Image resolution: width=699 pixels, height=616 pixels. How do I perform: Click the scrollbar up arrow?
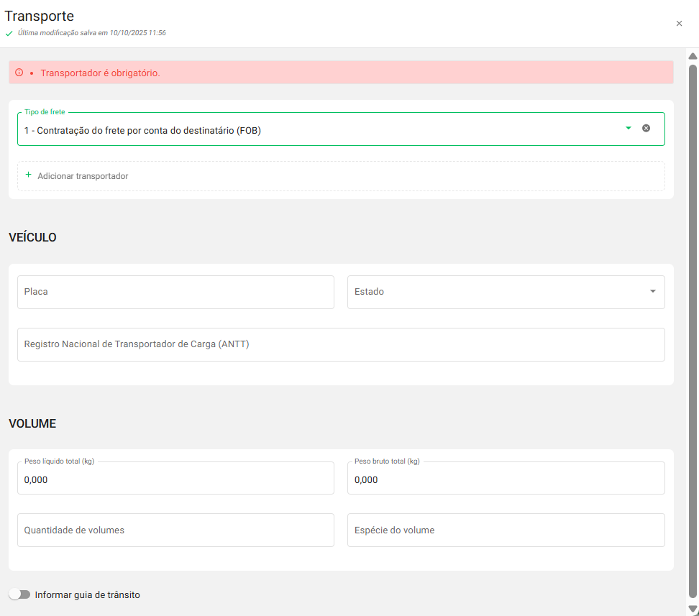point(693,56)
